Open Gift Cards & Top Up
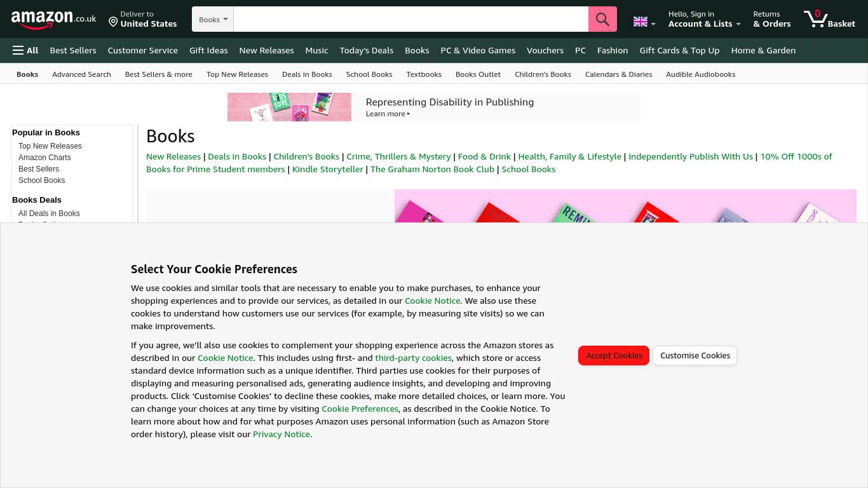The height and width of the screenshot is (488, 868). [x=679, y=50]
